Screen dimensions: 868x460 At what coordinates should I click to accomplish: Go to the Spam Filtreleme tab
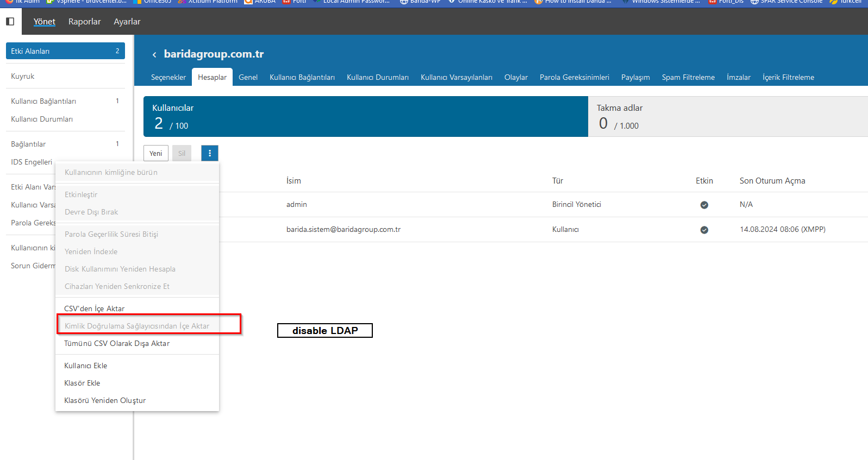(x=688, y=77)
